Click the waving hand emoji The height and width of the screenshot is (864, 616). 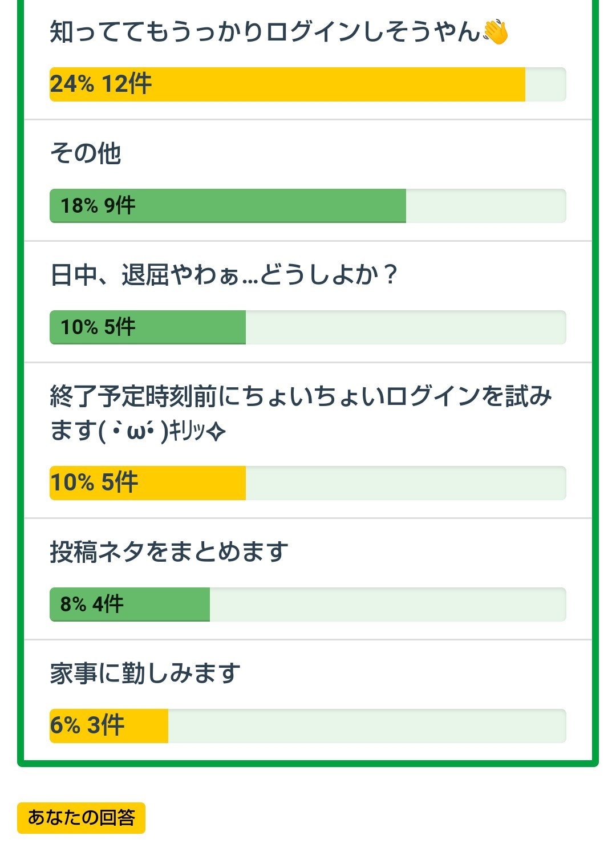495,31
